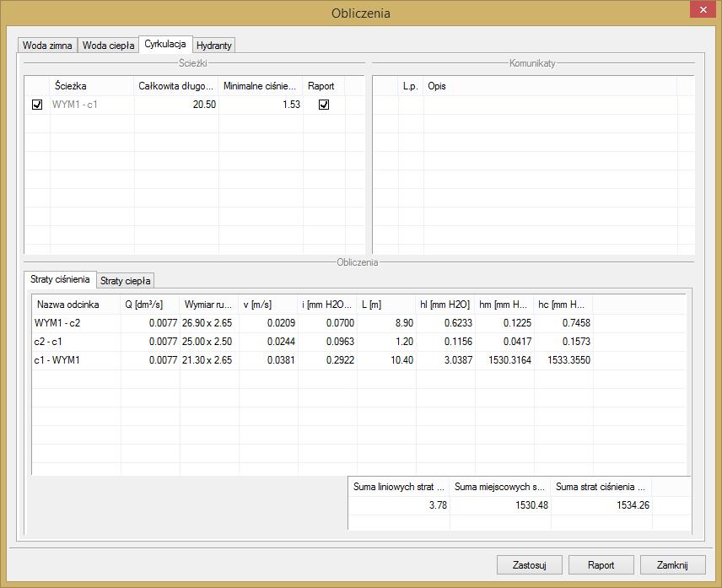Click the v [m/s] column header
722x588 pixels.
point(268,305)
